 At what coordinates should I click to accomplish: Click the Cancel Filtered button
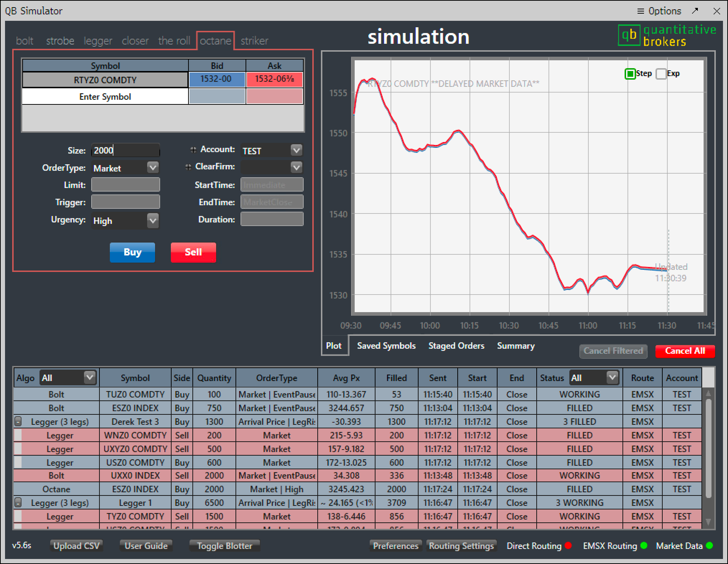coord(613,351)
